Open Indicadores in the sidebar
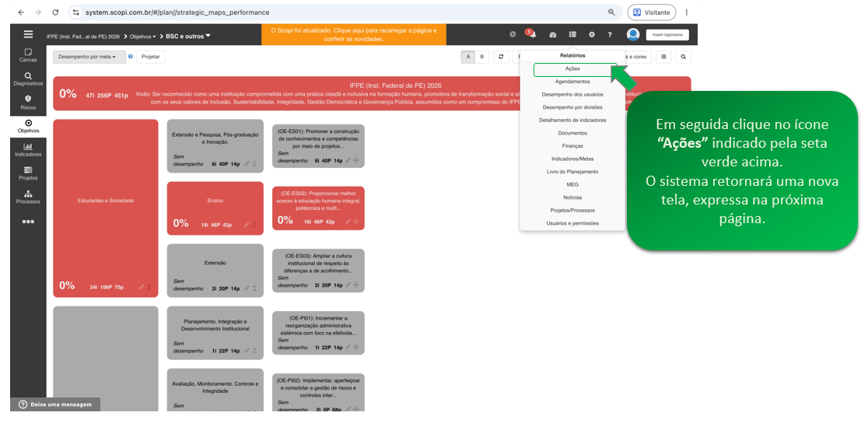The image size is (868, 430). coord(28,149)
